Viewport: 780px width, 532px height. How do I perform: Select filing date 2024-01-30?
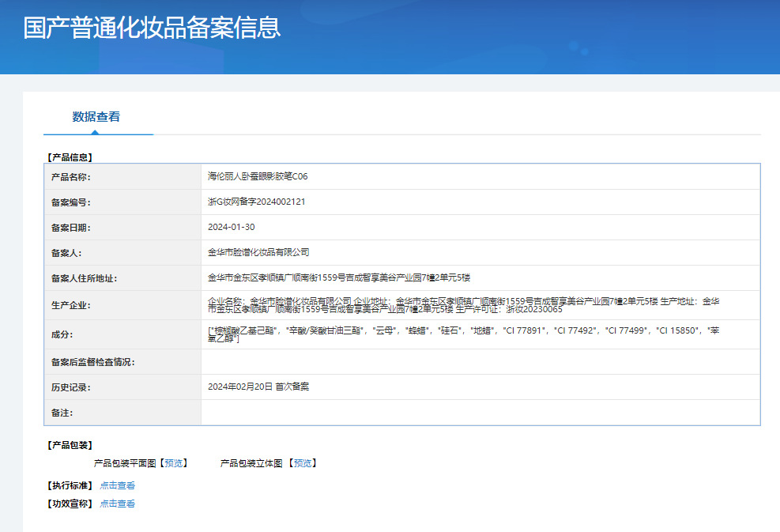pyautogui.click(x=232, y=227)
